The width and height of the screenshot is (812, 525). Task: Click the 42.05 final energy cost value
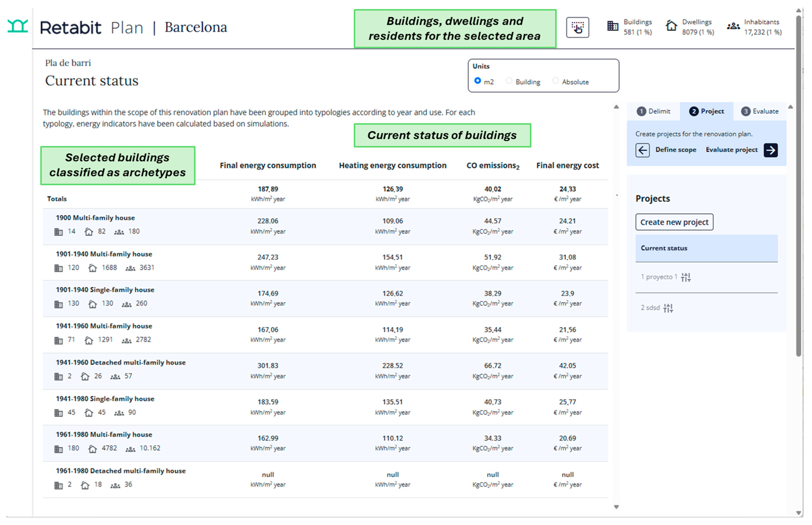click(567, 366)
